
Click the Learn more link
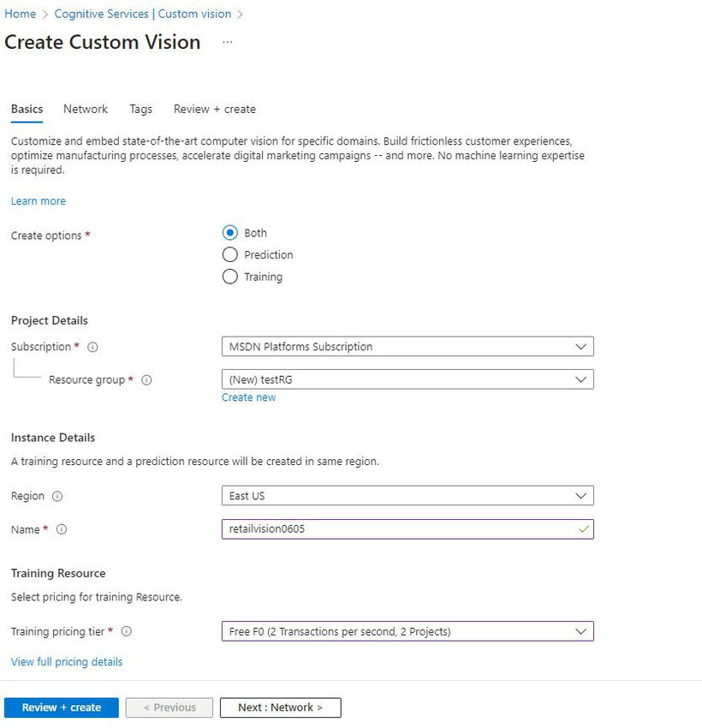[38, 200]
